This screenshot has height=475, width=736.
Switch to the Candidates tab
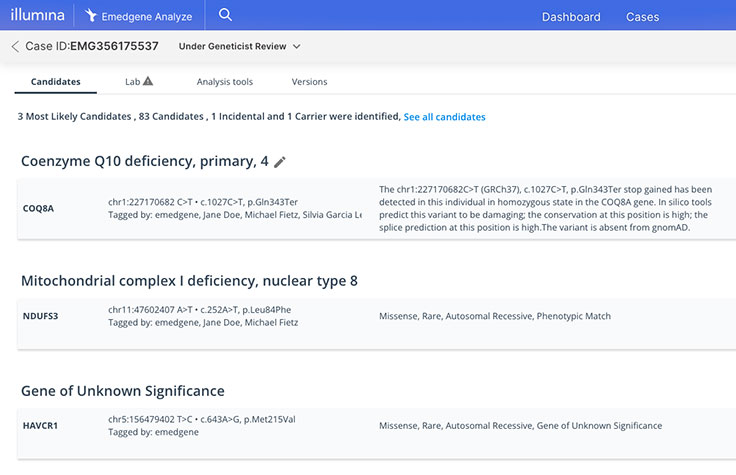[x=56, y=81]
